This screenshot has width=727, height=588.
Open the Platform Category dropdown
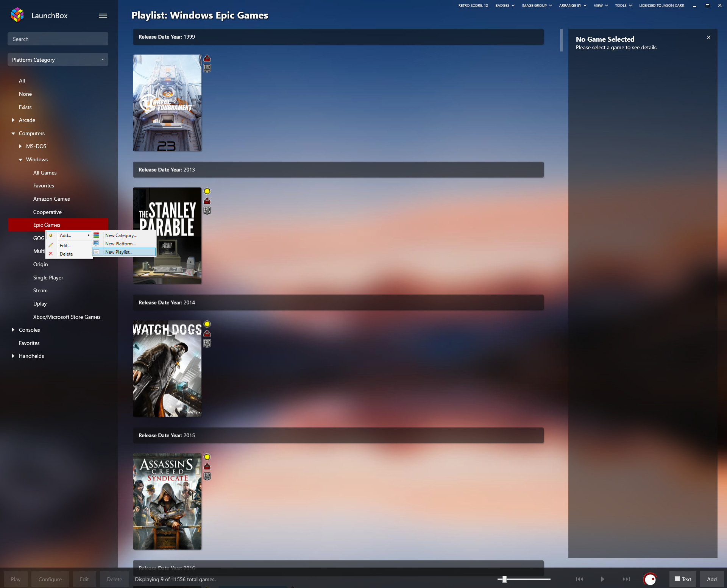pos(58,60)
